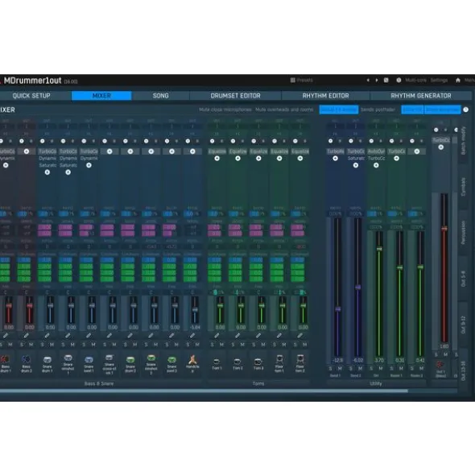Open the Song tab
This screenshot has width=475, height=476.
160,96
